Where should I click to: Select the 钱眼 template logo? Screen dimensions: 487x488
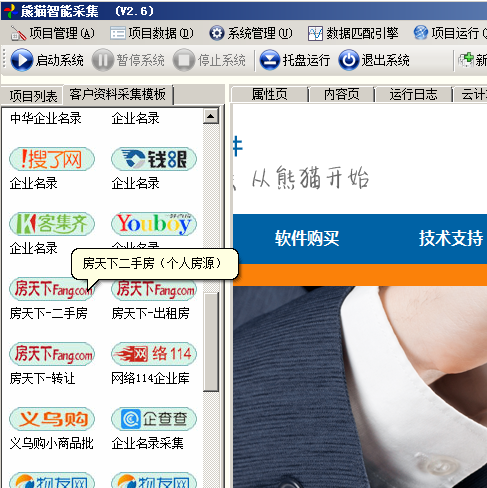click(x=154, y=159)
